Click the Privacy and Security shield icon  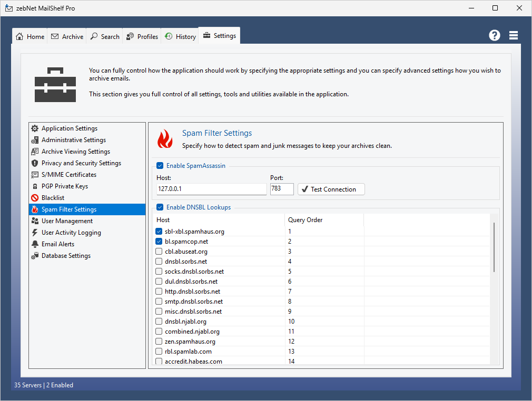[x=35, y=163]
